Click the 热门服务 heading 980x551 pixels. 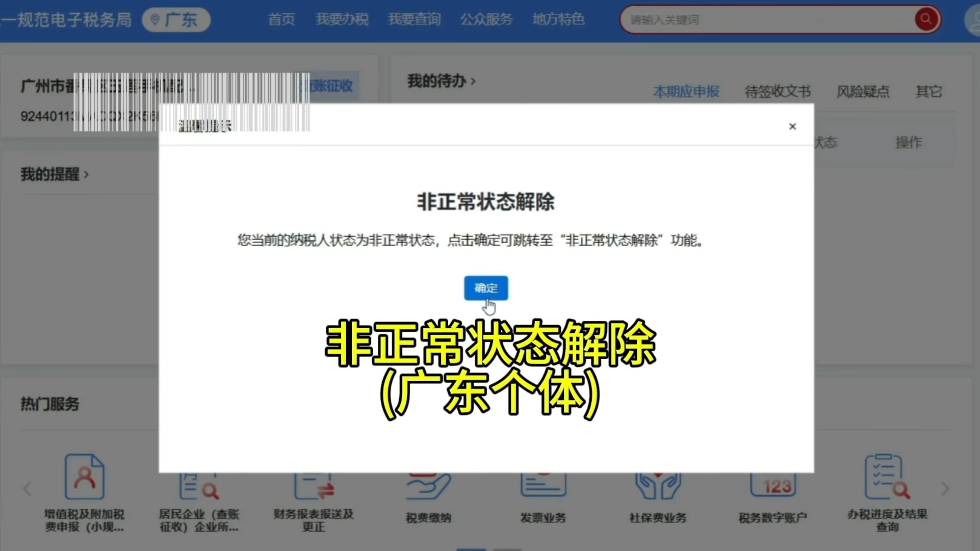coord(49,404)
